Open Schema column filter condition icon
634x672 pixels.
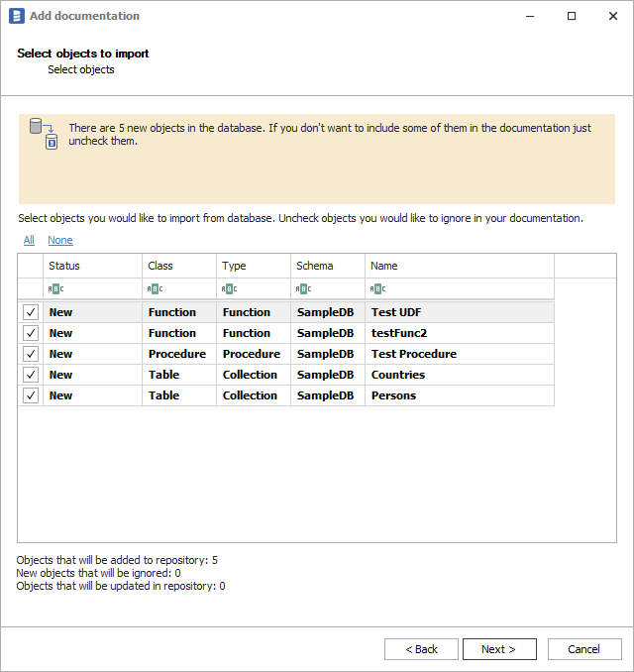(x=303, y=289)
